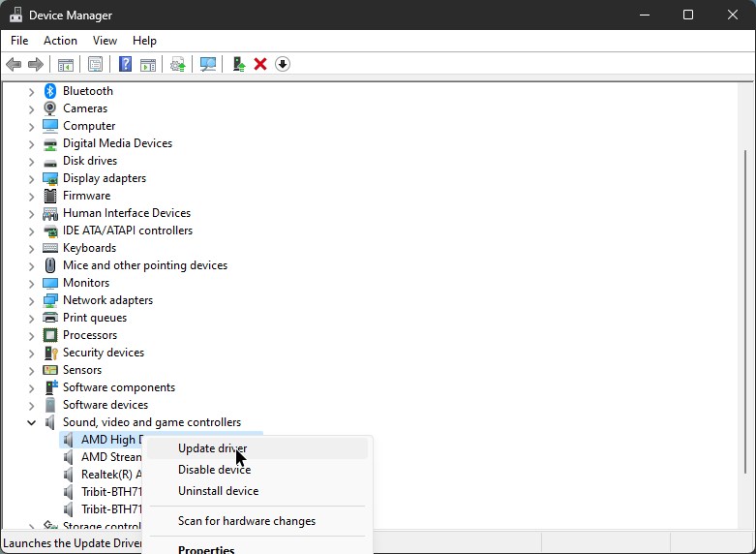Click the Network adapters icon
This screenshot has width=756, height=554.
50,300
